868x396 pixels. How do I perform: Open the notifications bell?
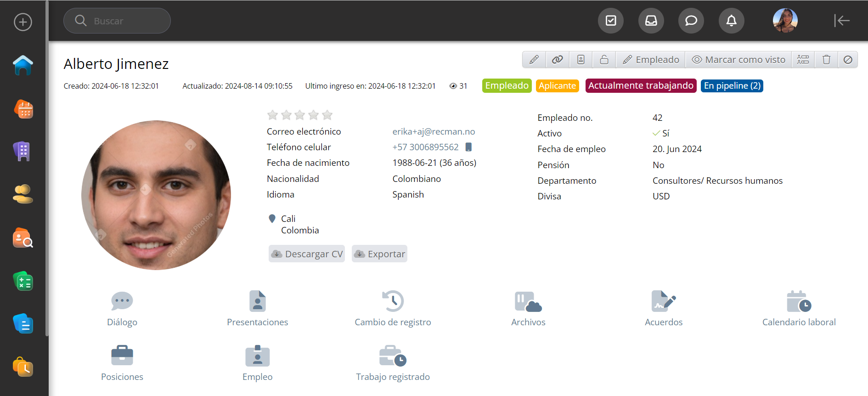tap(731, 21)
